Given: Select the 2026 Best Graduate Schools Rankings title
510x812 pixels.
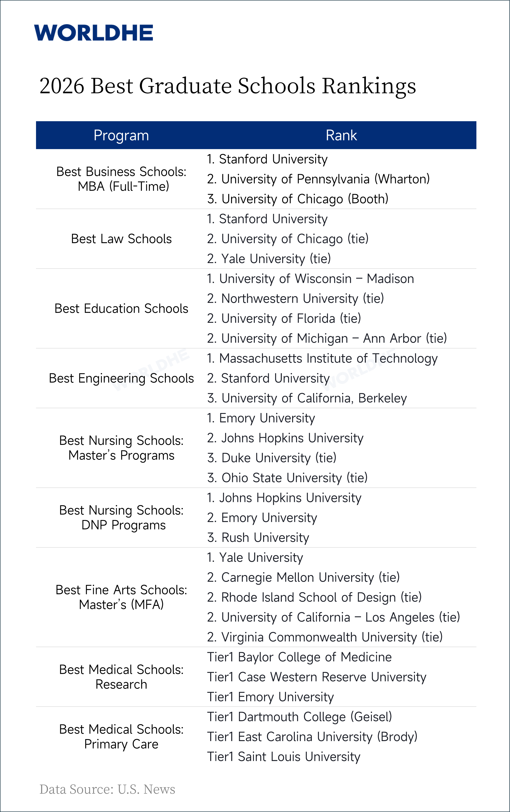Looking at the screenshot, I should 228,86.
